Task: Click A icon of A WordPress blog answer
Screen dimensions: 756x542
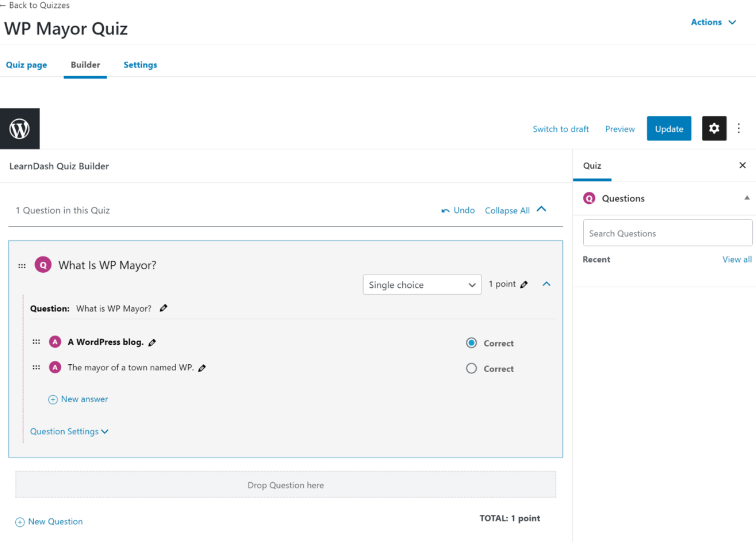Action: click(x=55, y=342)
